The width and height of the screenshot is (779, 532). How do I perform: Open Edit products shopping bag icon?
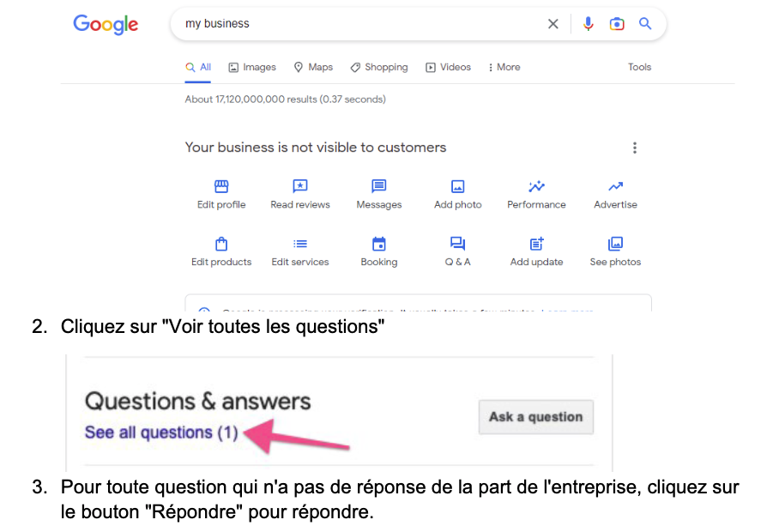[221, 244]
